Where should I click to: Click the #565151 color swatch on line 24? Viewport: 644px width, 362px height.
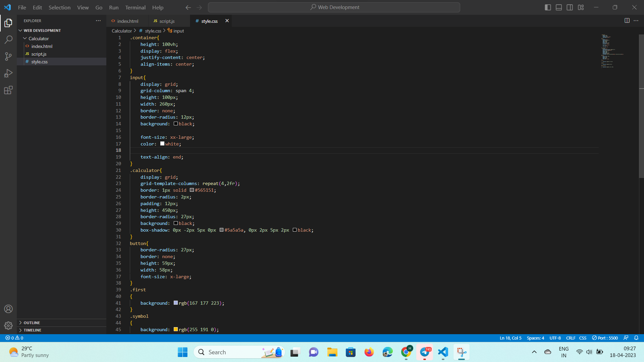(192, 190)
